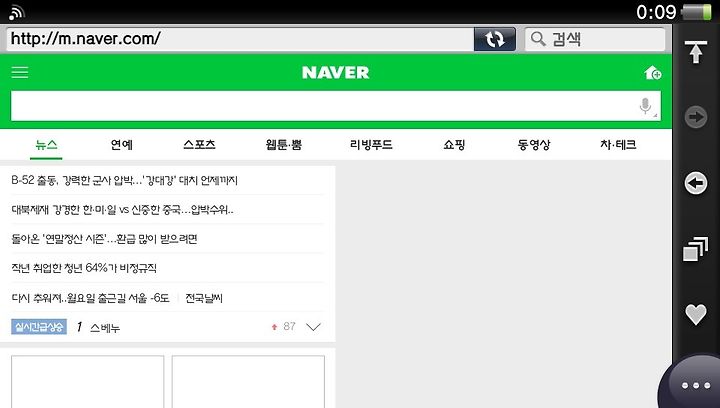Open bookmarks with the heart icon
Screen dimensions: 720x408
click(696, 314)
